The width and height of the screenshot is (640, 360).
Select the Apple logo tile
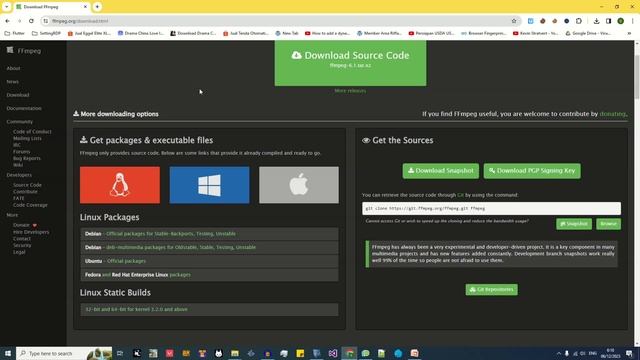click(299, 185)
